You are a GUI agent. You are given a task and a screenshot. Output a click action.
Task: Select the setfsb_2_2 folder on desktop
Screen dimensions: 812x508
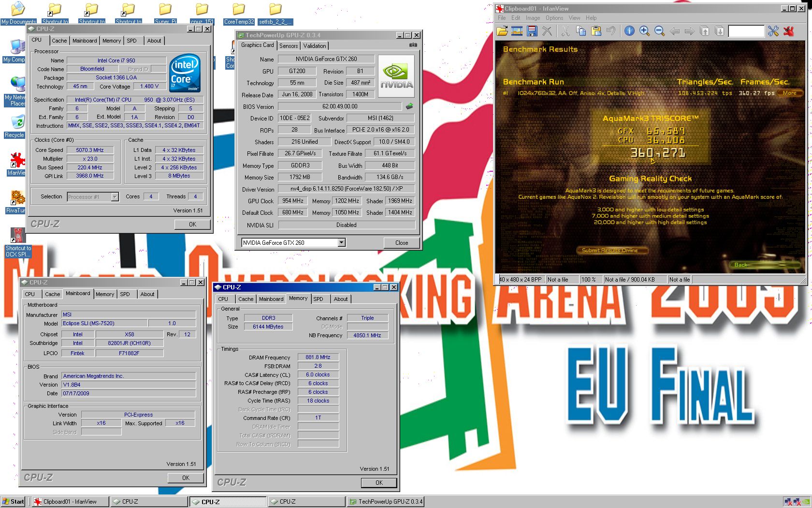[x=275, y=13]
